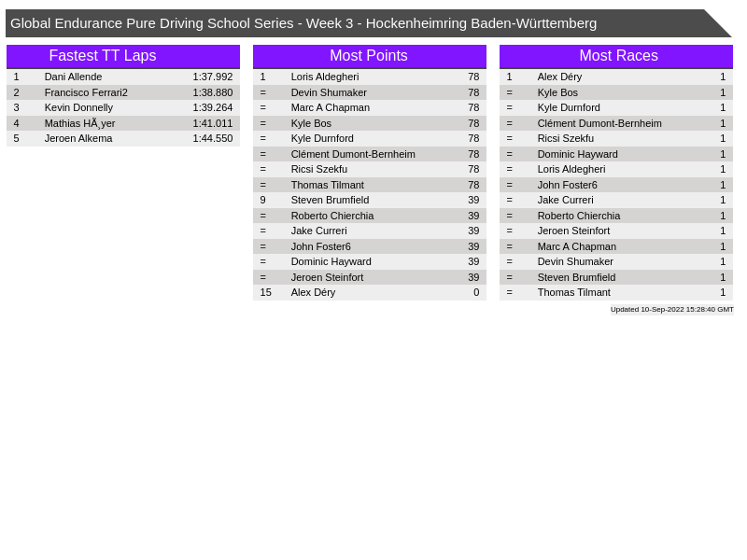Screen dimensions: 747x560
Task: Click Clément Dumont-Bernheim in Most Points
Action: (x=353, y=154)
